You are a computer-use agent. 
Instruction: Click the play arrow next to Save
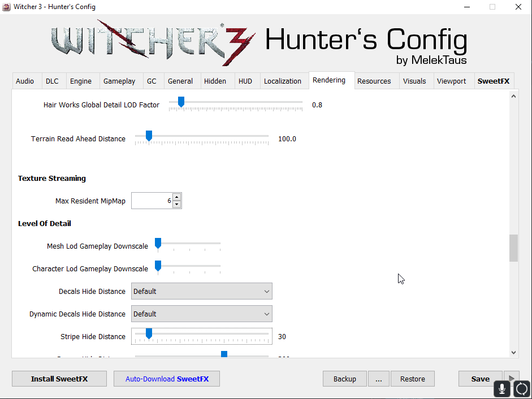[x=511, y=376]
